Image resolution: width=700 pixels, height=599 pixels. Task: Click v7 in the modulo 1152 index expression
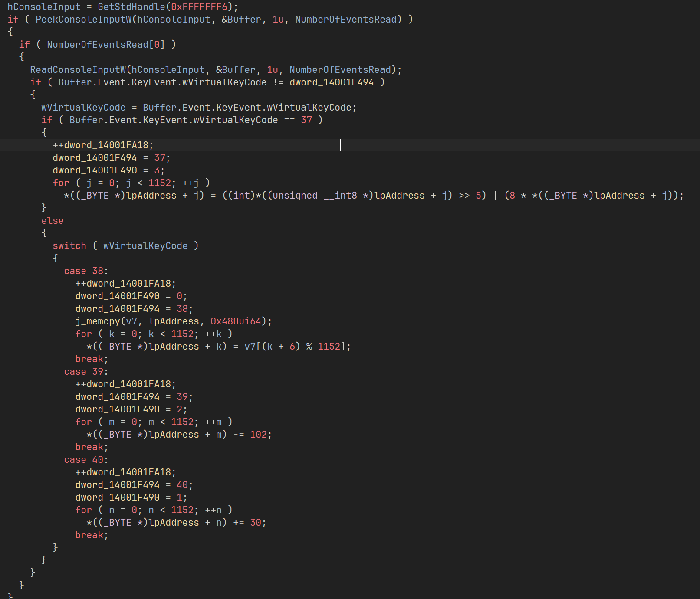(x=250, y=347)
